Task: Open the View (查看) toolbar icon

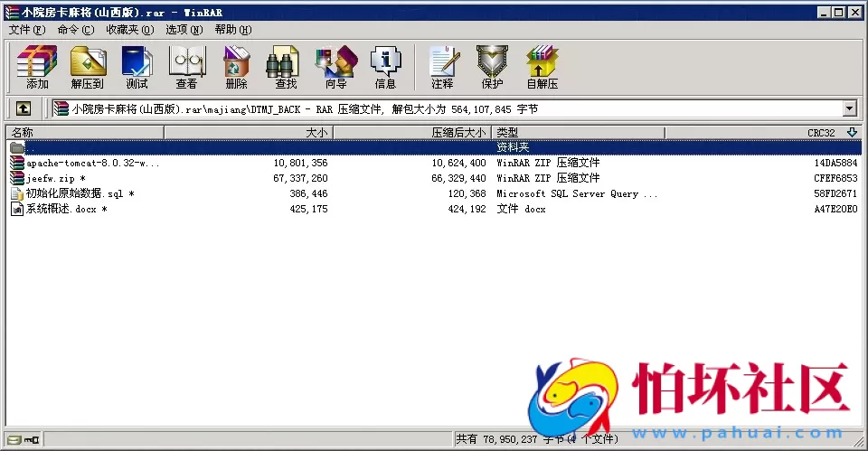Action: (186, 67)
